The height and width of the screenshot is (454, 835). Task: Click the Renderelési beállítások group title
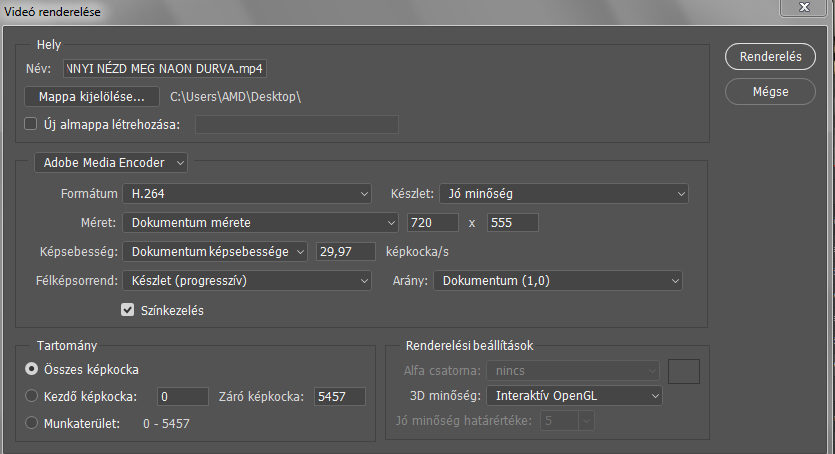pyautogui.click(x=469, y=346)
